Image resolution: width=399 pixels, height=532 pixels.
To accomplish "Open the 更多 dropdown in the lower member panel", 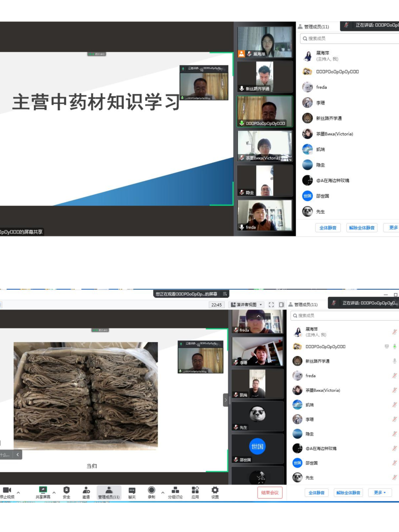I will 379,492.
